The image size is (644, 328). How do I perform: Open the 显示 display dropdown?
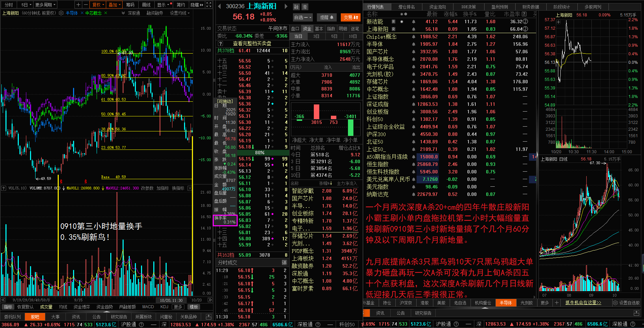tap(163, 5)
